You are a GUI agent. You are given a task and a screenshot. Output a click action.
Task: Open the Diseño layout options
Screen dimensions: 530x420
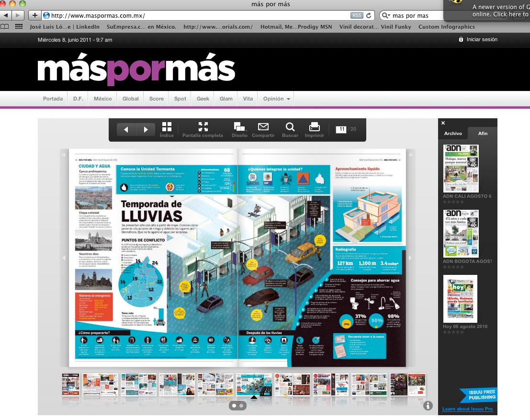pyautogui.click(x=239, y=130)
